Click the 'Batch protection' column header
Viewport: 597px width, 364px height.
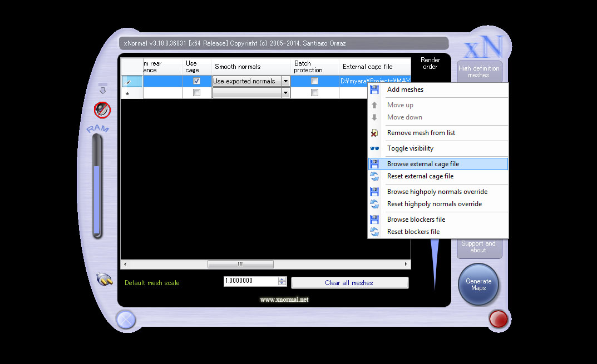(x=315, y=67)
